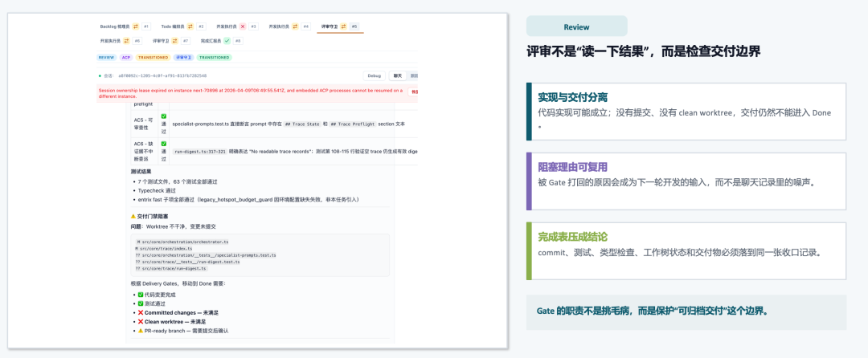Click the transition icon on 开发执行员 tab #4
Viewport: 868px width, 358px height.
pyautogui.click(x=295, y=26)
